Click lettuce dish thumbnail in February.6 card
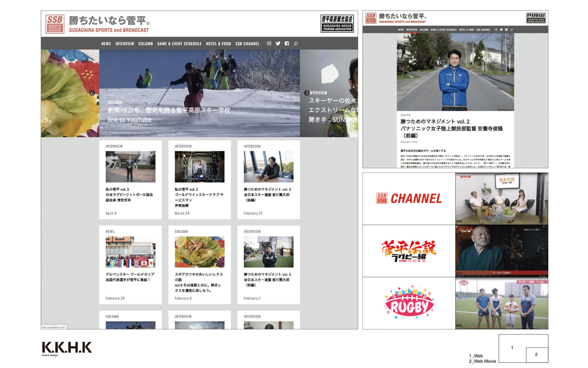Image resolution: width=588 pixels, height=368 pixels. pos(200,252)
